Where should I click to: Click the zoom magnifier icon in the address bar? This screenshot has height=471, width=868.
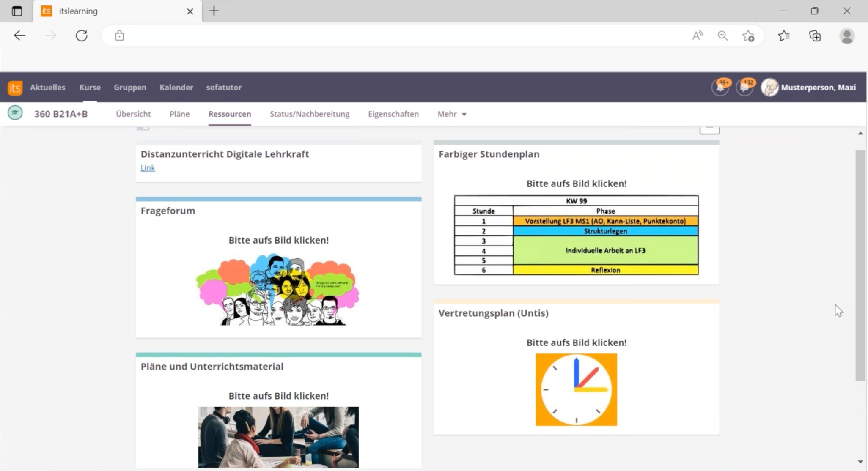pos(722,36)
